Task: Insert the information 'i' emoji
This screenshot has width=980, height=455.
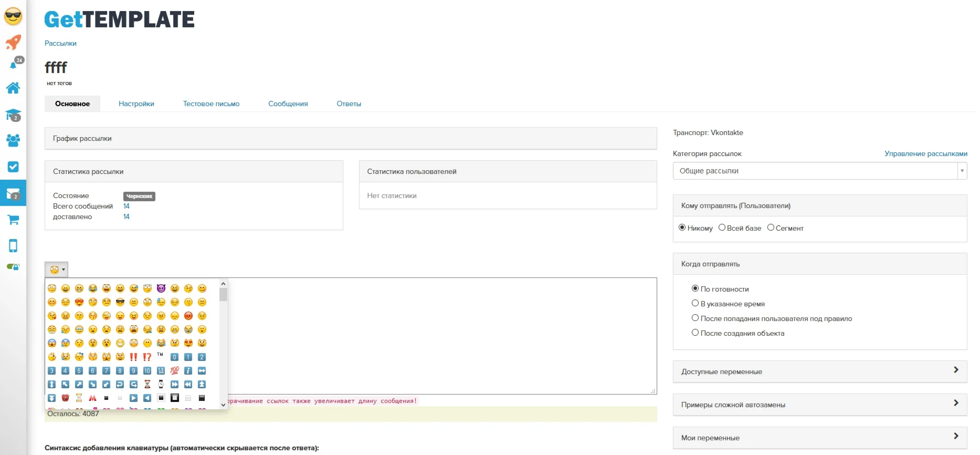Action: click(188, 370)
